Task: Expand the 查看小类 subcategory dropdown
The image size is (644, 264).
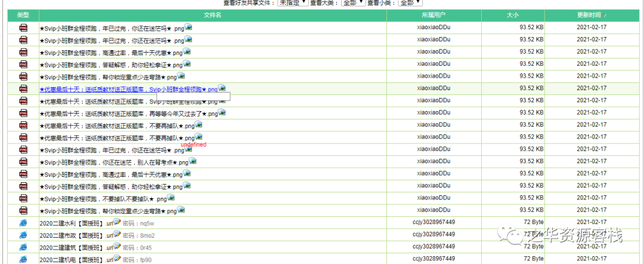Action: click(x=410, y=2)
